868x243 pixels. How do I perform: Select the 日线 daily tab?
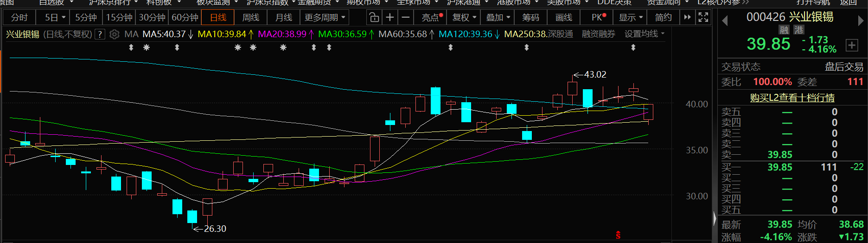click(218, 18)
